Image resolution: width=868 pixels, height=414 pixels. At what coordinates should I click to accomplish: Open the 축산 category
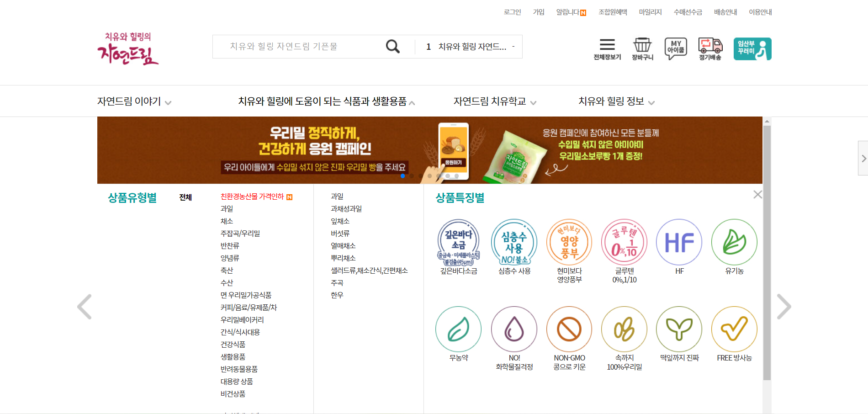point(227,271)
